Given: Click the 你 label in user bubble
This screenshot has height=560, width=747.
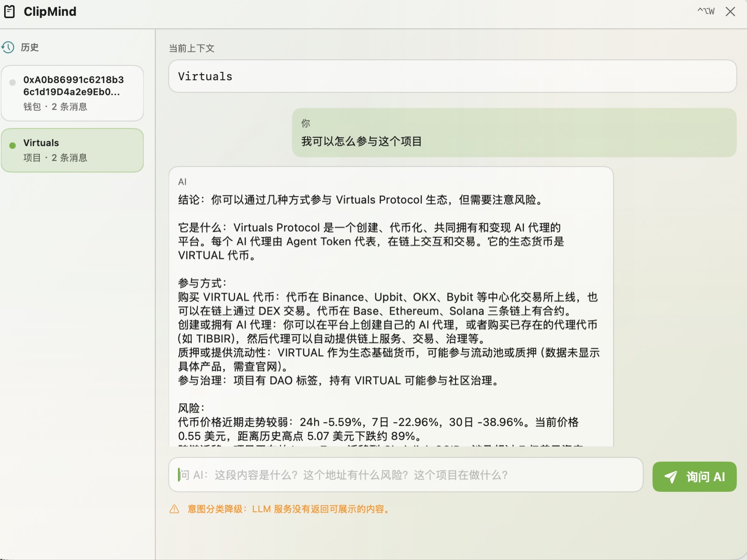Looking at the screenshot, I should [305, 123].
